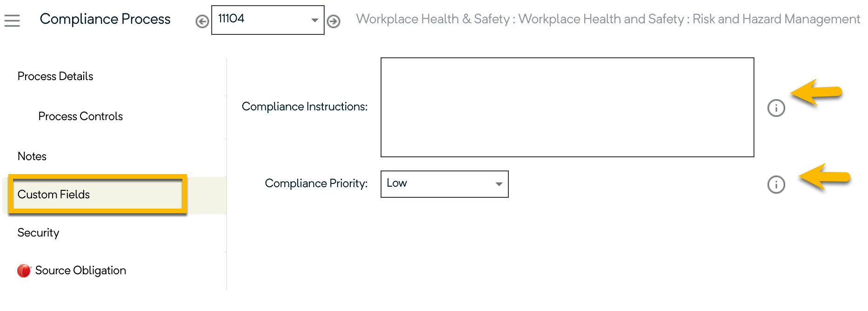
Task: Select the Custom Fields sidebar item
Action: [x=53, y=195]
